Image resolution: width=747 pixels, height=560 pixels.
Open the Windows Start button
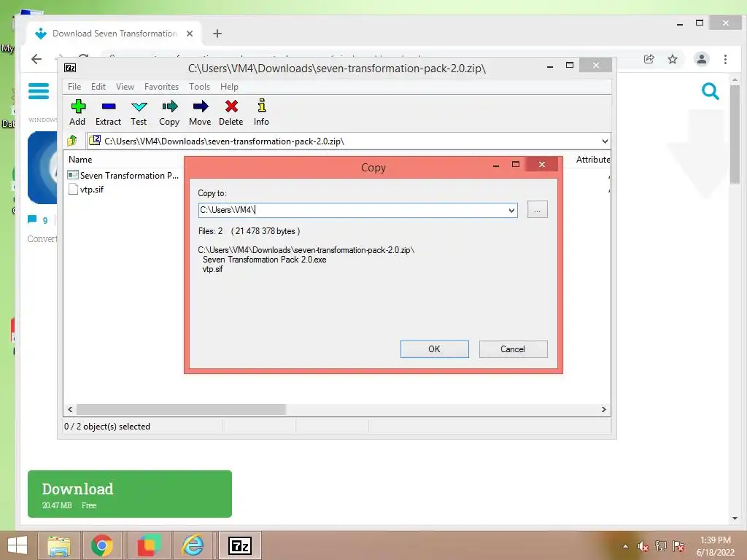[18, 545]
